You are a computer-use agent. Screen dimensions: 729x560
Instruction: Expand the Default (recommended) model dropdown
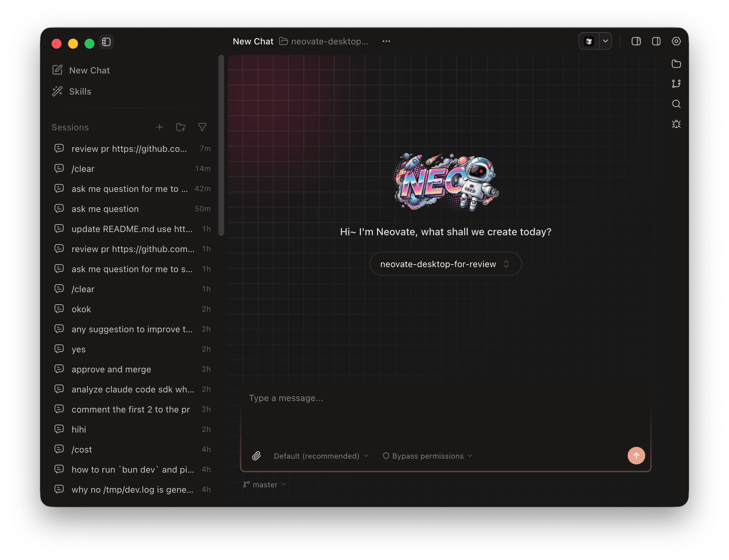click(320, 456)
